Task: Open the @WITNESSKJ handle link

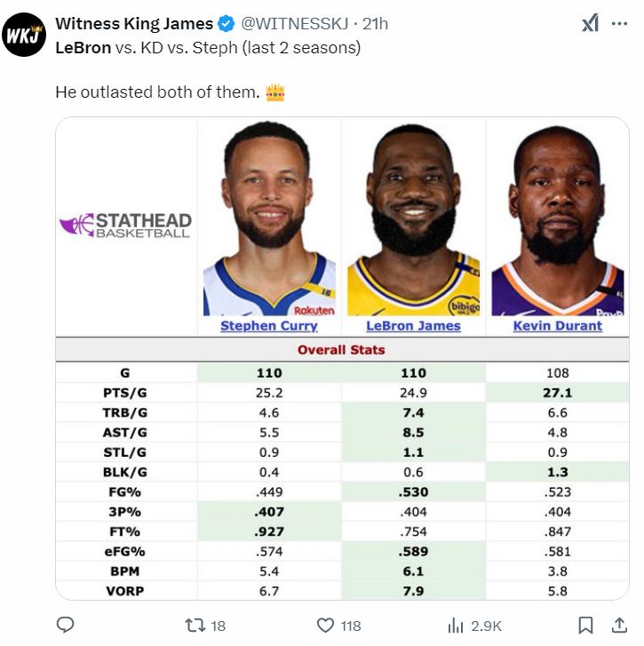Action: (x=294, y=24)
